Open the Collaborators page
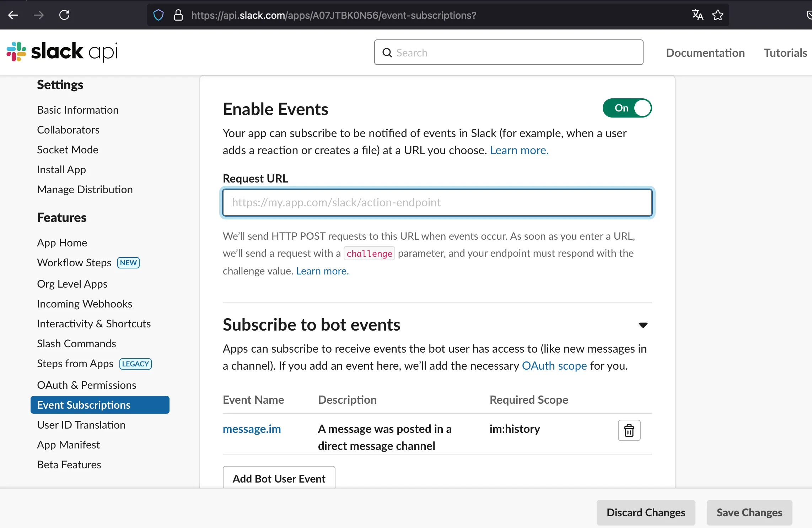Screen dimensions: 812x528 click(68, 130)
